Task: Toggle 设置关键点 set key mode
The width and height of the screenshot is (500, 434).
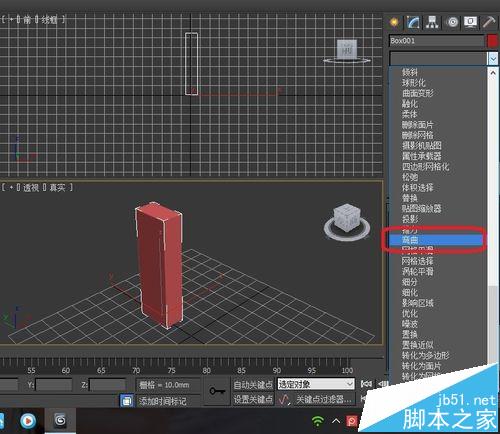Action: pos(253,399)
